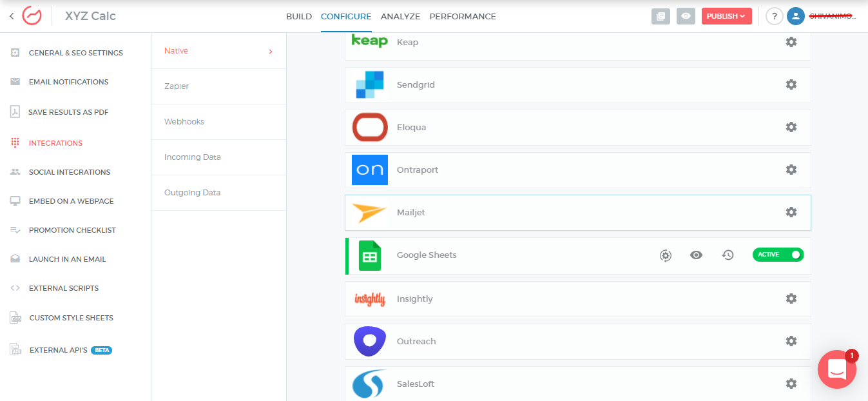Open the Mailjet settings gear
This screenshot has width=868, height=401.
791,212
